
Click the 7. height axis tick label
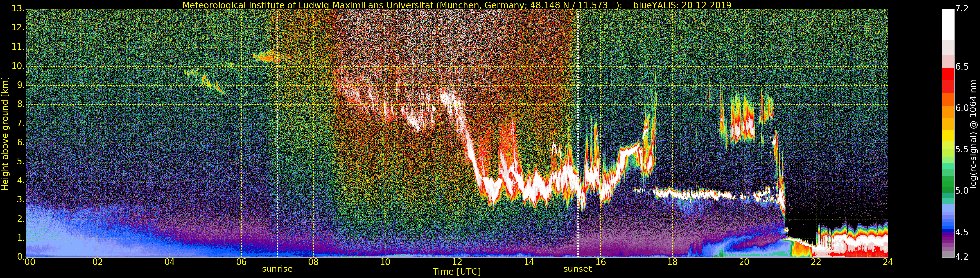point(21,123)
